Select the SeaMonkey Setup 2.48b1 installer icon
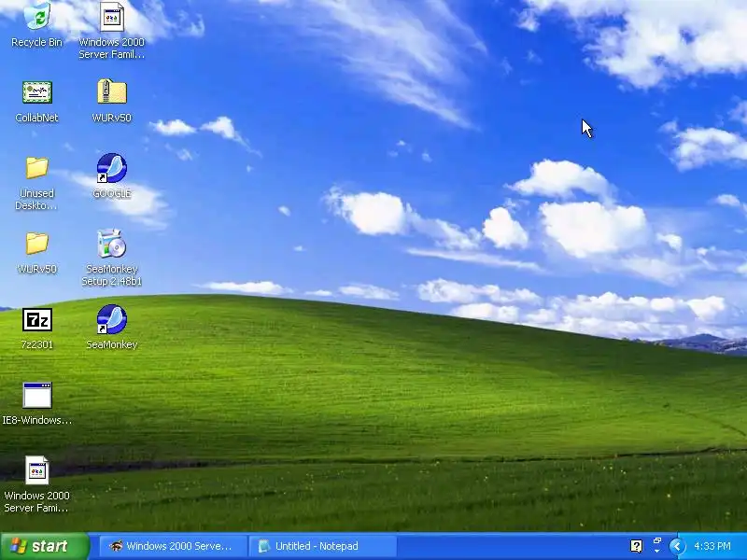The image size is (747, 560). (x=112, y=244)
